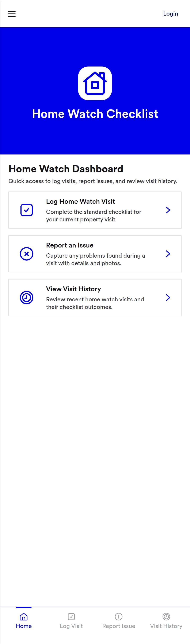This screenshot has width=190, height=644.
Task: Expand Log Home Watch Visit using its chevron
Action: 168,210
